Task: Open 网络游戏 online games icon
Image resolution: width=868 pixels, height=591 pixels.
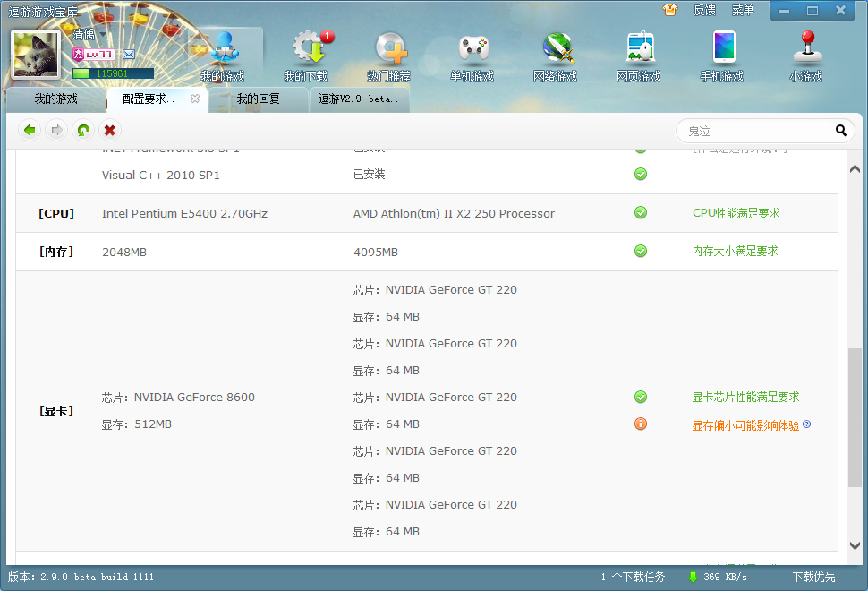Action: click(556, 57)
